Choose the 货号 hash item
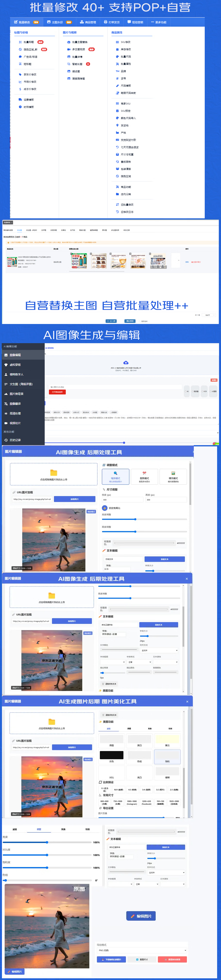This screenshot has height=980, width=221. [x=121, y=78]
